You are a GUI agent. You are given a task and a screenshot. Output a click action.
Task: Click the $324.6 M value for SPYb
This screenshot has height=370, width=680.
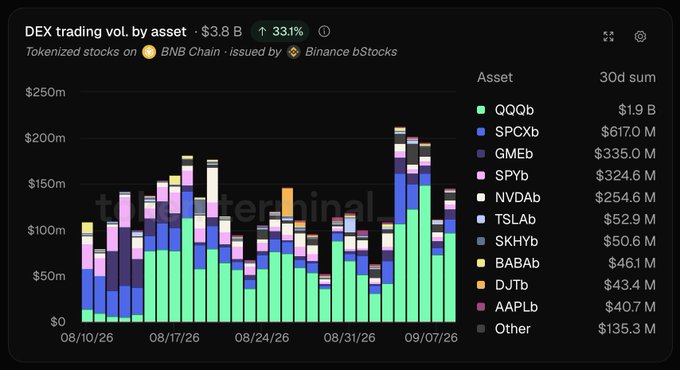coord(625,175)
